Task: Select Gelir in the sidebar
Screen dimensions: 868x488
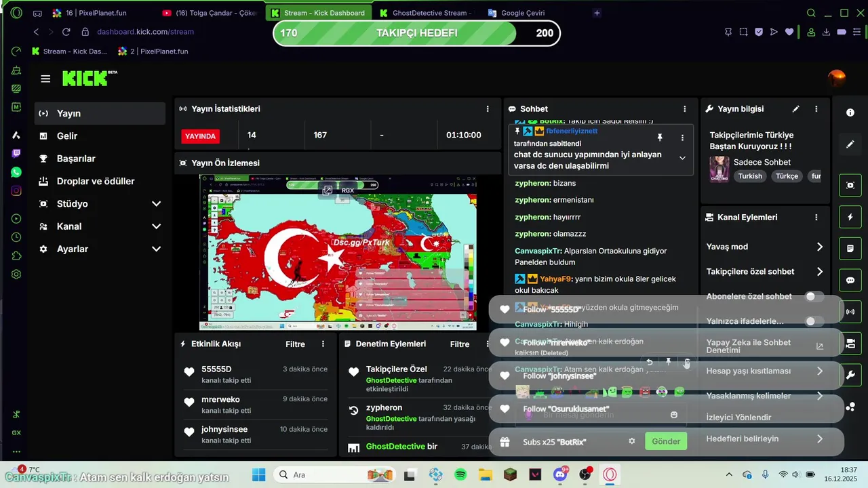Action: [100, 136]
